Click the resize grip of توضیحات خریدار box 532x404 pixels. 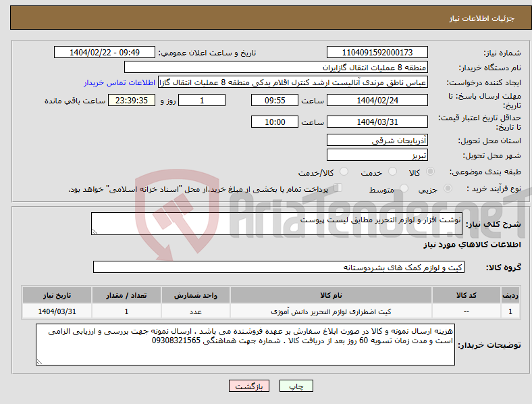coord(39,362)
